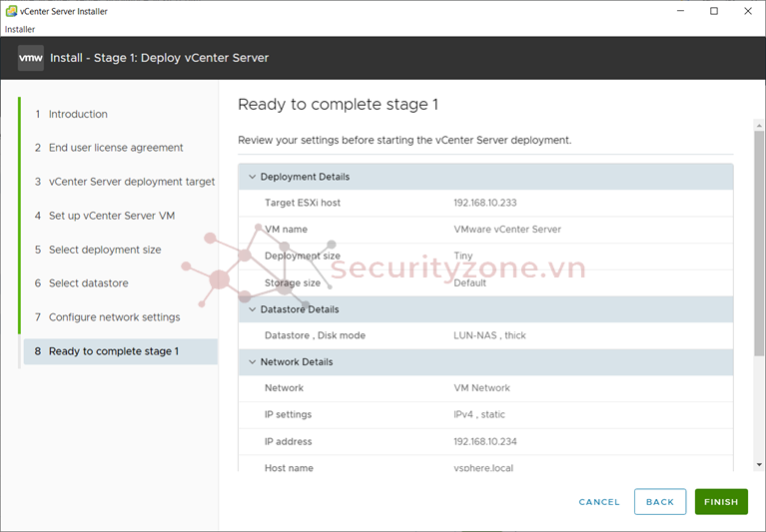Click the scrollbar down arrow
Screen dimensions: 766x532
759,465
